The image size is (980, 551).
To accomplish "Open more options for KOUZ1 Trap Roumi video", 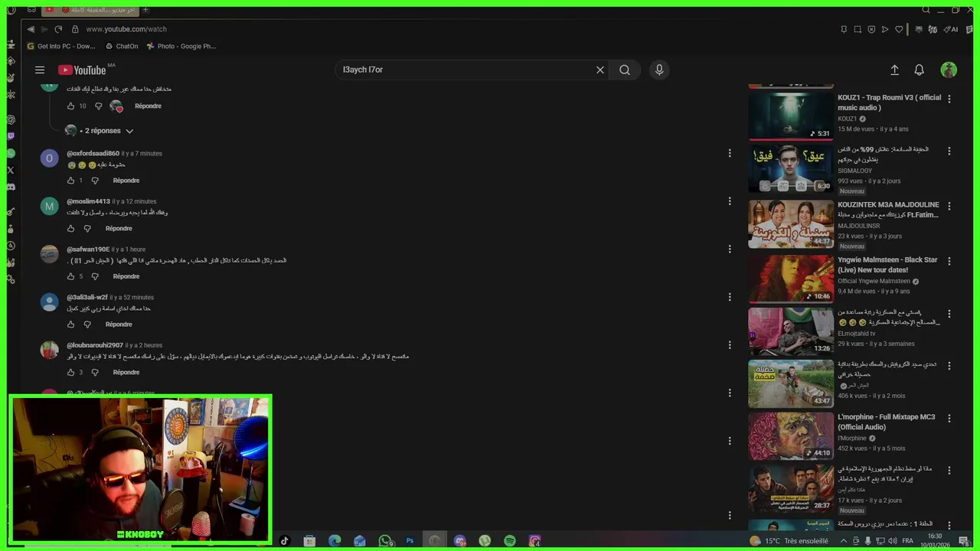I will coord(949,99).
